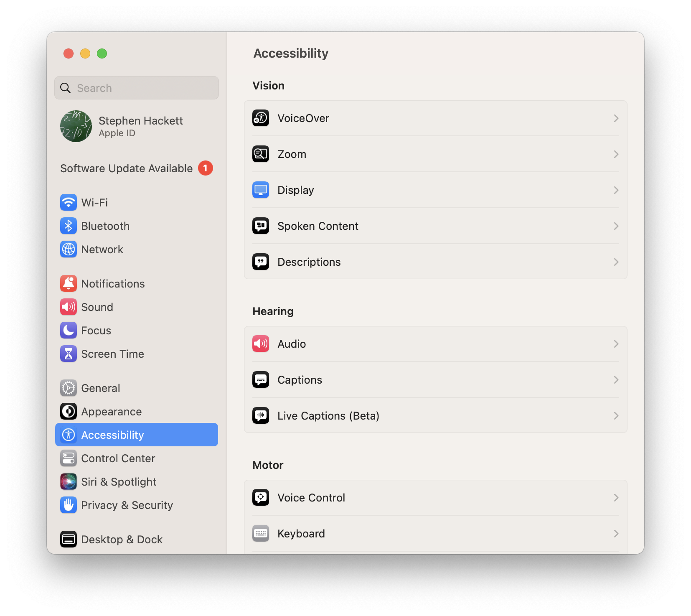The width and height of the screenshot is (691, 616).
Task: Click the Bluetooth icon in sidebar
Action: (69, 226)
